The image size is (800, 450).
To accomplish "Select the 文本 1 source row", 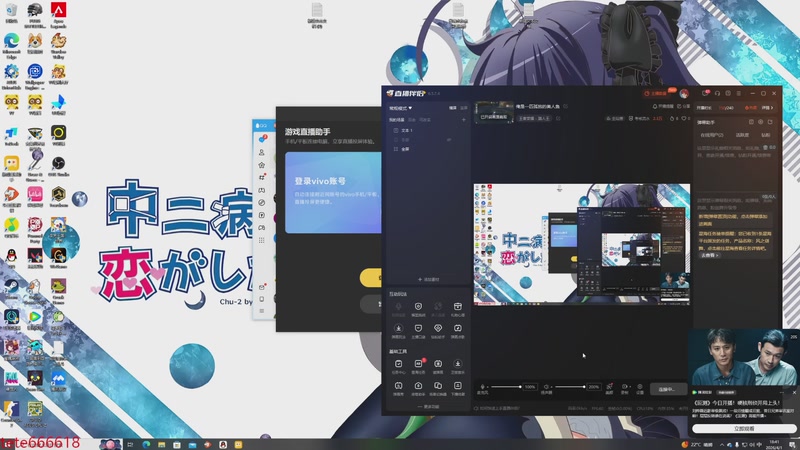I will pyautogui.click(x=428, y=131).
